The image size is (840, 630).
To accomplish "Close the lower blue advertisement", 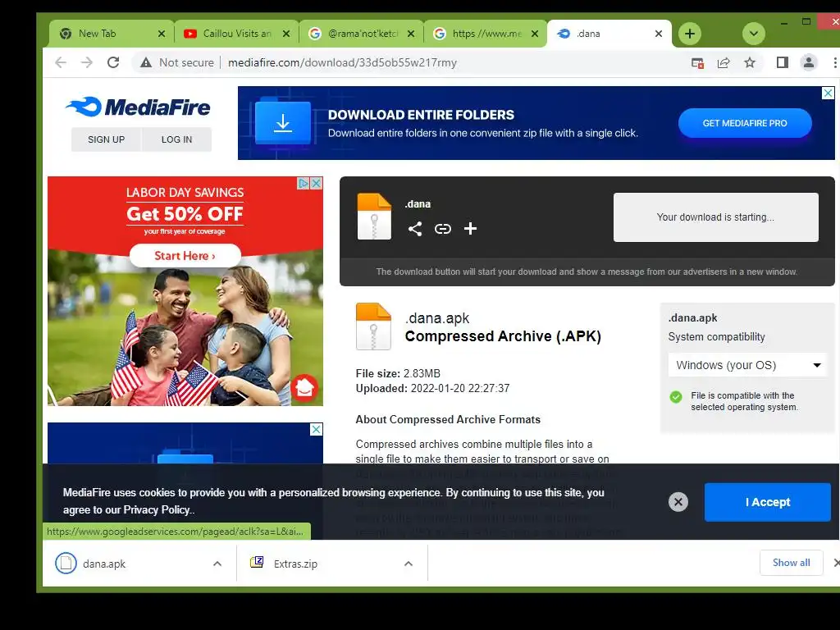I will point(317,429).
